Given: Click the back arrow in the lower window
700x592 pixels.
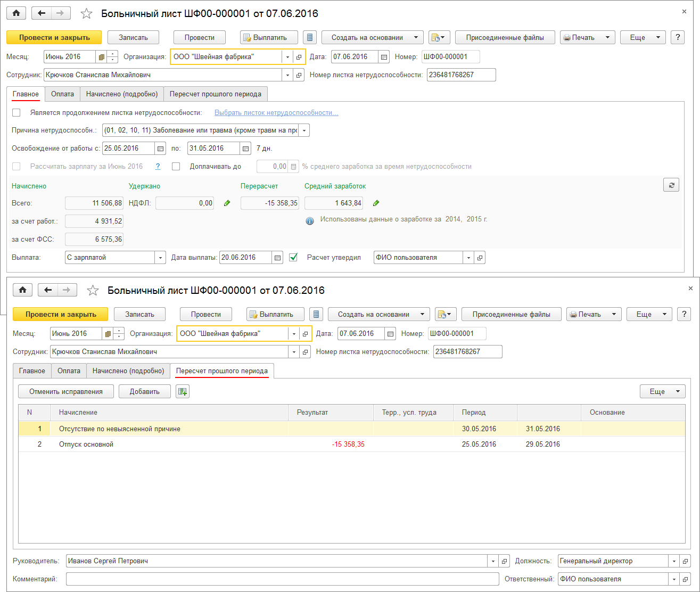Looking at the screenshot, I should (48, 290).
